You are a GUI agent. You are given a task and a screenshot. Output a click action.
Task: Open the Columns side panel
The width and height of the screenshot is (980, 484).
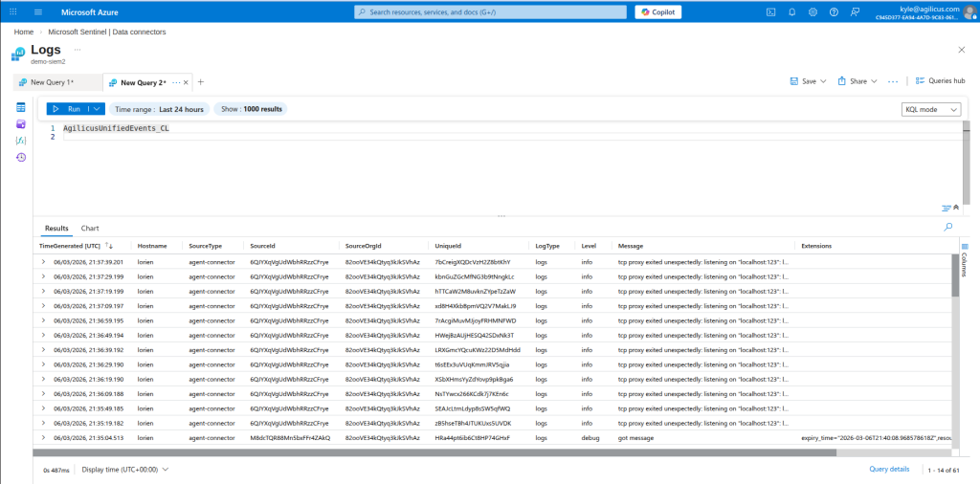pos(965,260)
